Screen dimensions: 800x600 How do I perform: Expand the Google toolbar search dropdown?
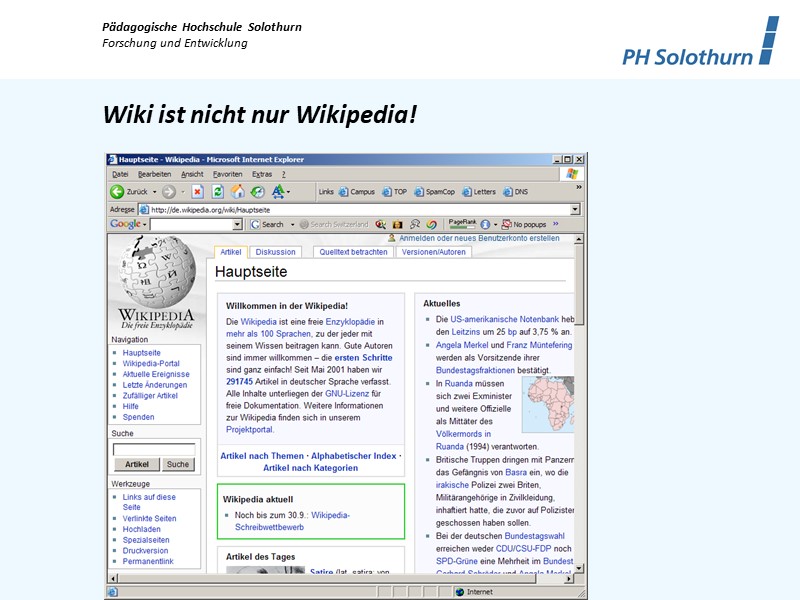(x=294, y=224)
